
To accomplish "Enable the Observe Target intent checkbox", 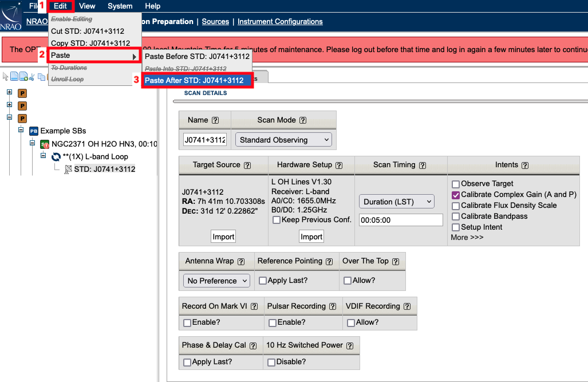I will (456, 184).
